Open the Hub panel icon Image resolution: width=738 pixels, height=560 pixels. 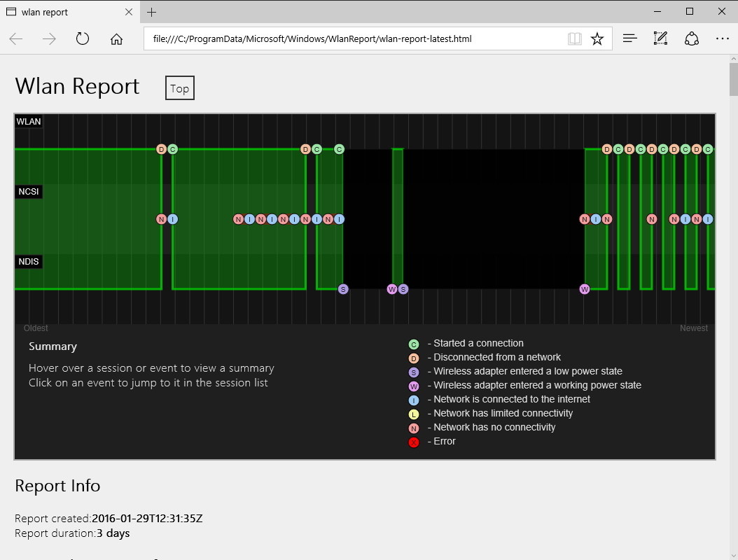pyautogui.click(x=629, y=38)
